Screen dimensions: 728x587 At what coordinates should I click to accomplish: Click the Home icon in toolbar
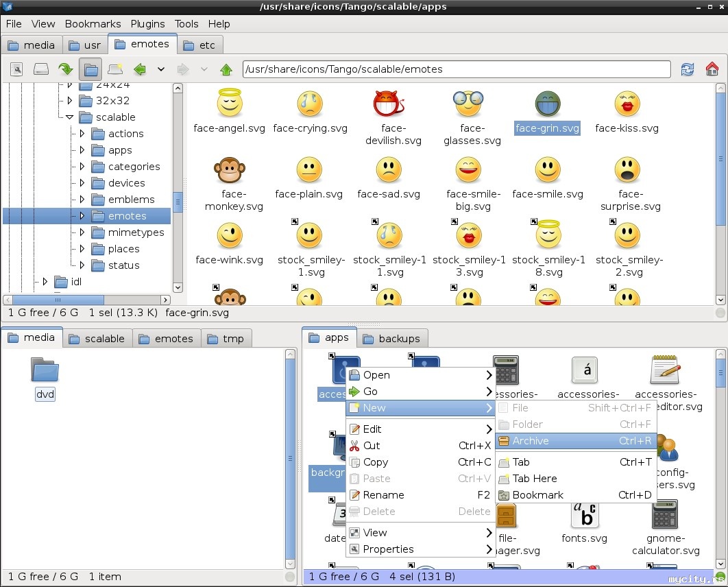click(x=712, y=69)
